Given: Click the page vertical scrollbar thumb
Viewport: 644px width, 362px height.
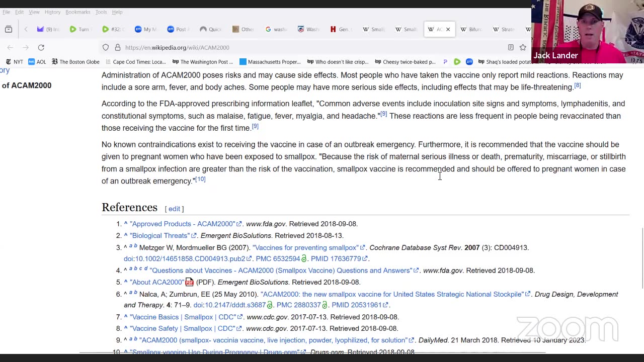Looking at the screenshot, I should [642, 258].
